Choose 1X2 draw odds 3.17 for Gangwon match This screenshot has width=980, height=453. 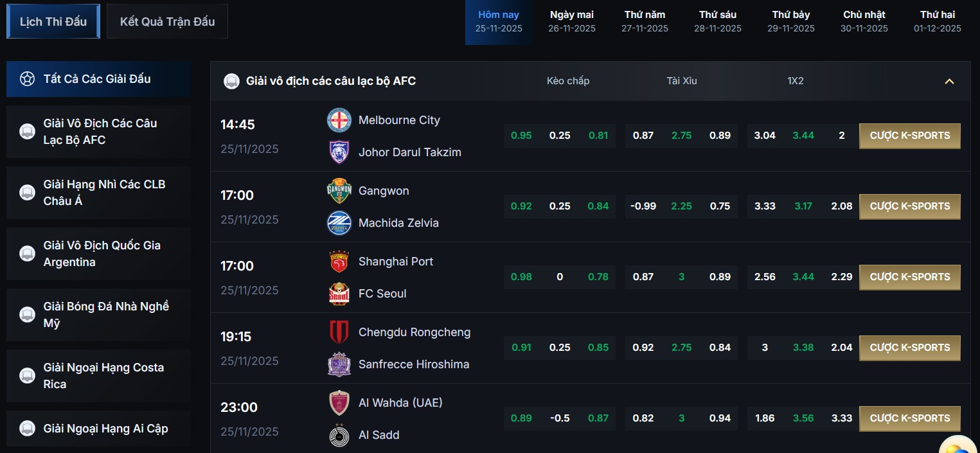click(x=803, y=206)
